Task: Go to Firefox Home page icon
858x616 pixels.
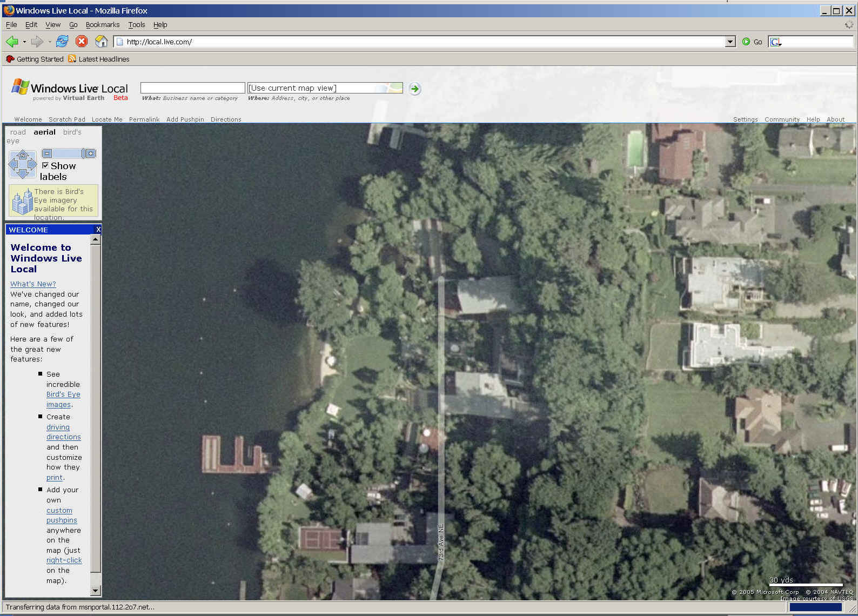Action: [x=101, y=42]
